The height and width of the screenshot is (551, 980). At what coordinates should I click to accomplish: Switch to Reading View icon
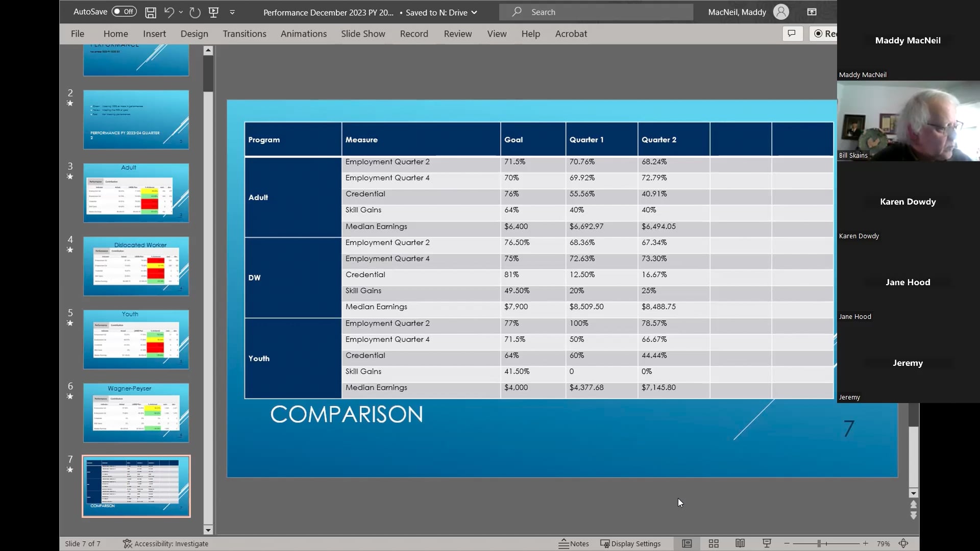tap(740, 544)
